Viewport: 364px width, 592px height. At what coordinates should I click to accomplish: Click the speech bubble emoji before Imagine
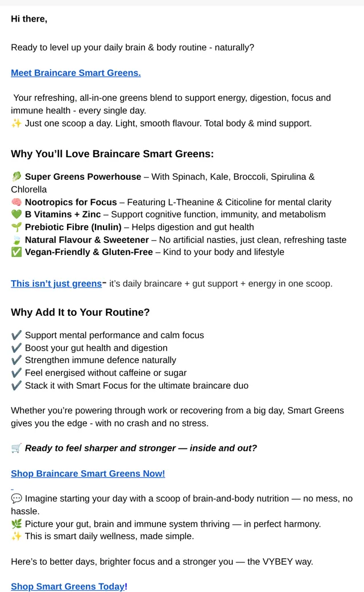(16, 499)
